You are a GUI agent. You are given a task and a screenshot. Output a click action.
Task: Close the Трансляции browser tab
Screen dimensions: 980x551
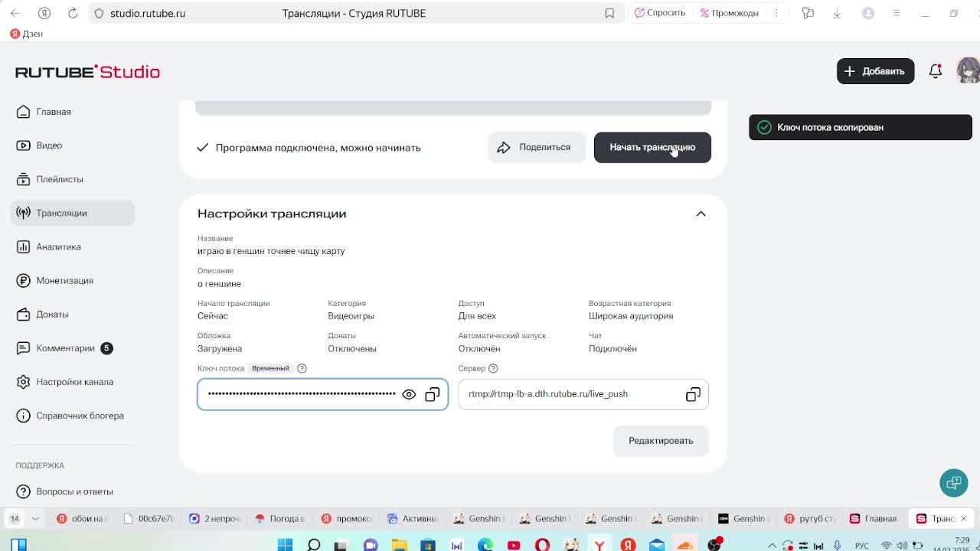[963, 519]
